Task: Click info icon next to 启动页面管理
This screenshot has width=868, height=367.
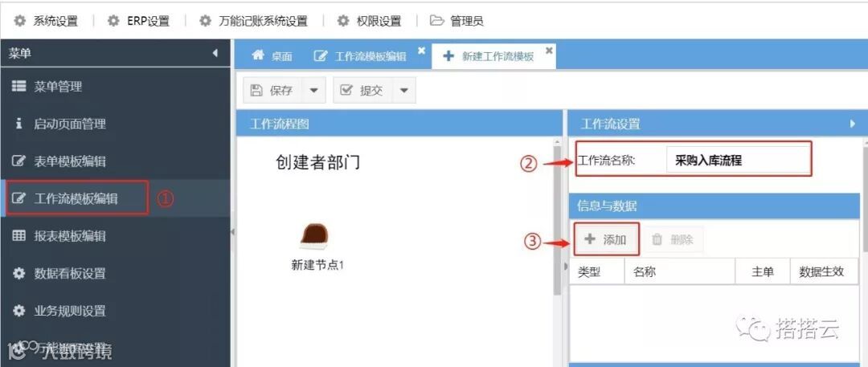Action: [x=18, y=124]
